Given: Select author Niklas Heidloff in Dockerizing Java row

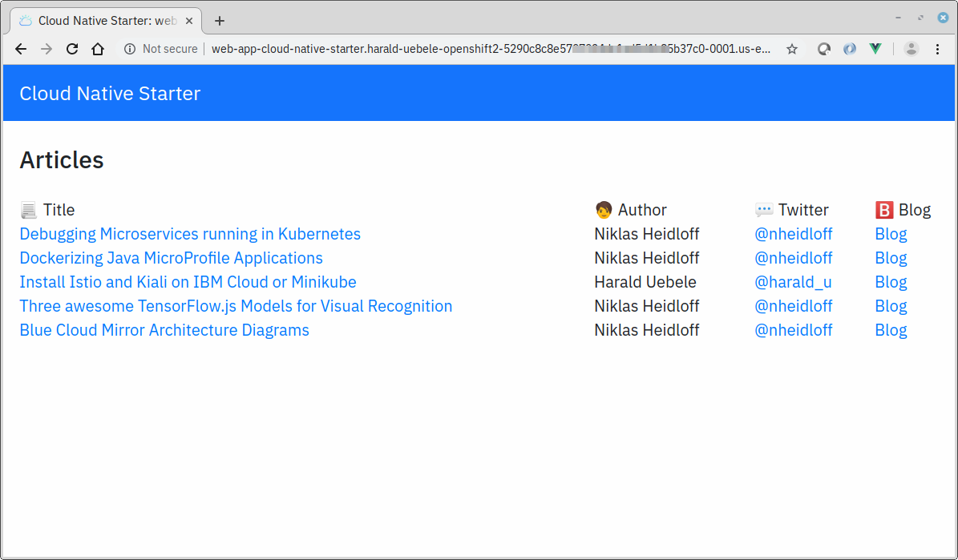Looking at the screenshot, I should tap(646, 258).
